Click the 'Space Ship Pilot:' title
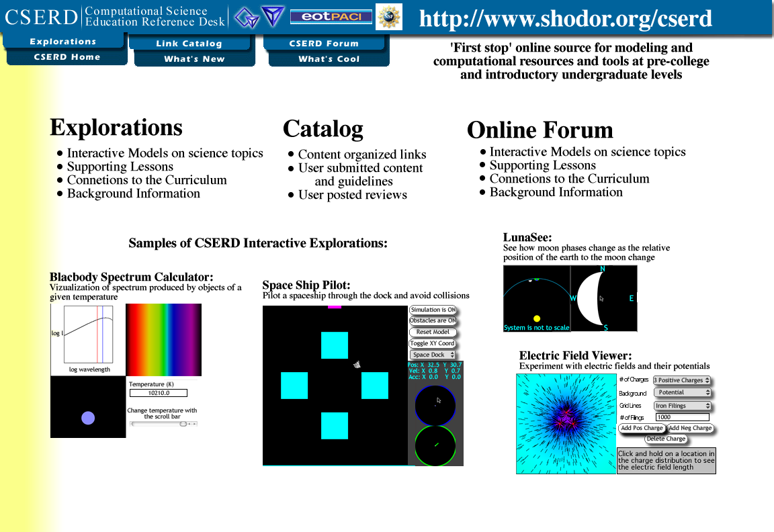The height and width of the screenshot is (532, 774). (306, 285)
